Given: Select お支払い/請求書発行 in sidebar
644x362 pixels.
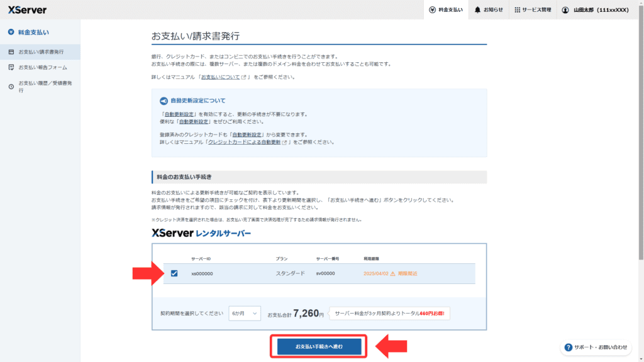Looking at the screenshot, I should click(x=40, y=52).
